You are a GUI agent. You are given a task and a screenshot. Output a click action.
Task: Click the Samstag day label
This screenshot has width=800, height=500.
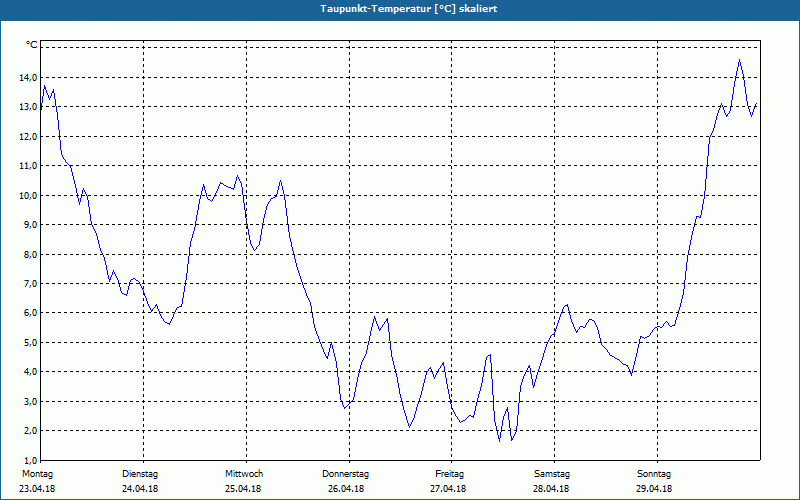[x=552, y=474]
